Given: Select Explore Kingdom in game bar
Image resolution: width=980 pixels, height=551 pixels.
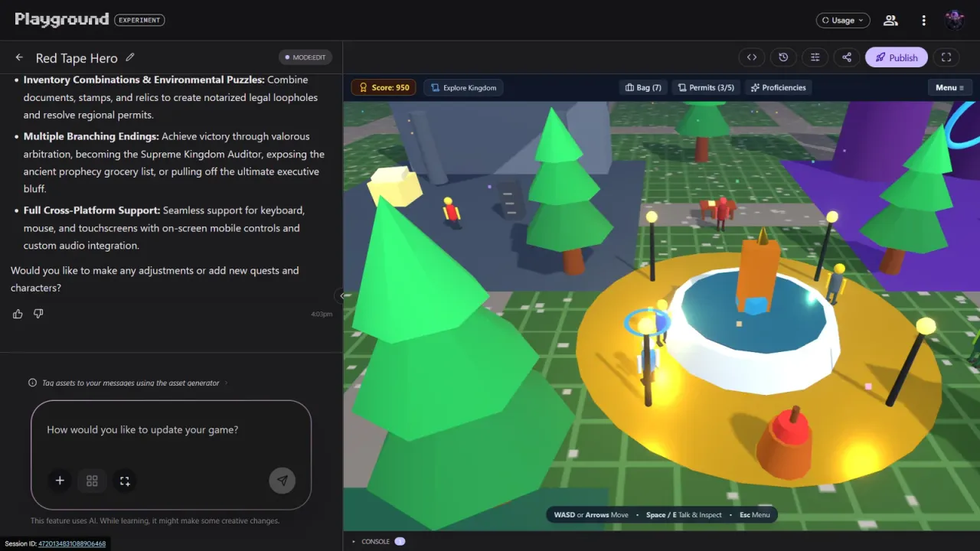Looking at the screenshot, I should tap(463, 87).
